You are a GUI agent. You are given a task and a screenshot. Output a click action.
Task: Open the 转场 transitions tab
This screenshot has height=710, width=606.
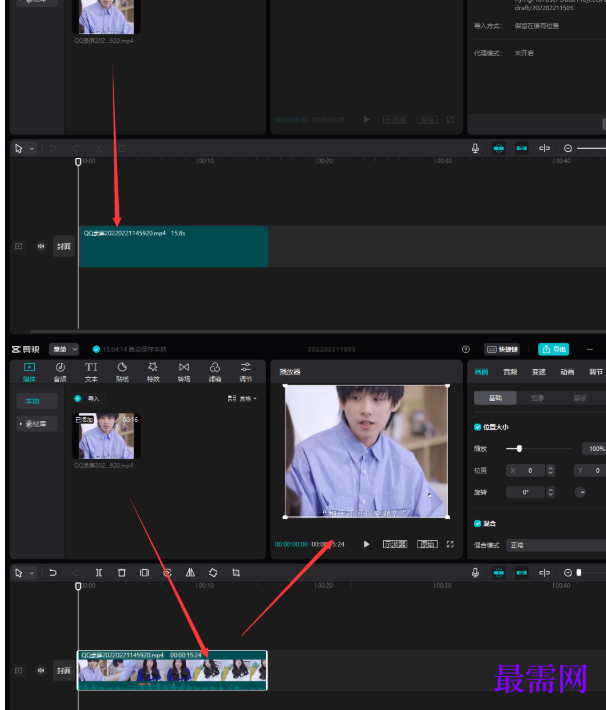point(184,372)
